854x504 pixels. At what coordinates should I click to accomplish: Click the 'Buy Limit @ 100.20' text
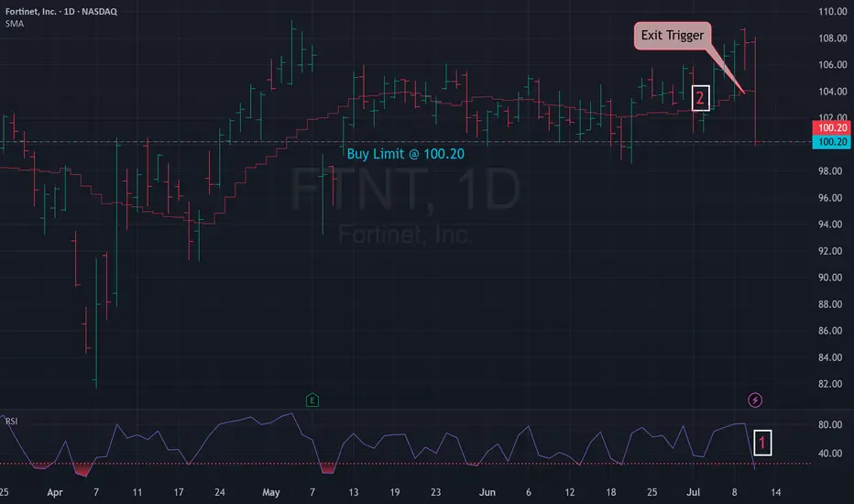pos(406,154)
